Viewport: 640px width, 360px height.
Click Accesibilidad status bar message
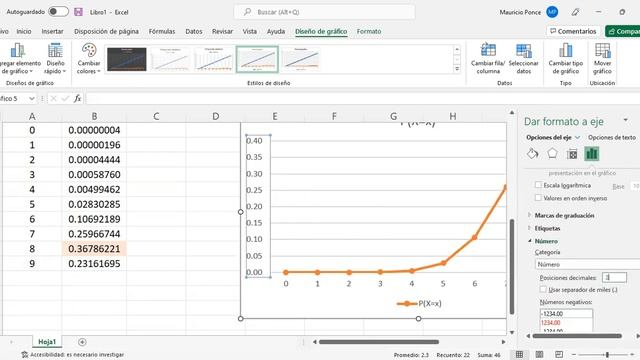[73, 355]
